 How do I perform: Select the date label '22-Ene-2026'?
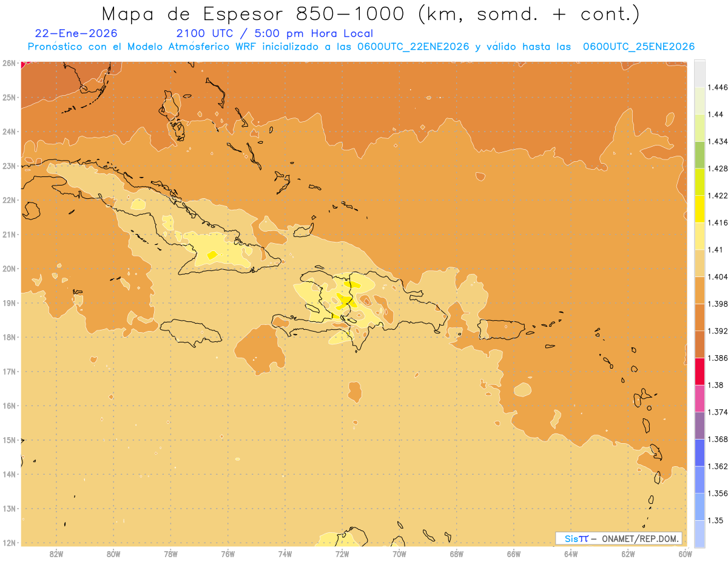[x=76, y=33]
